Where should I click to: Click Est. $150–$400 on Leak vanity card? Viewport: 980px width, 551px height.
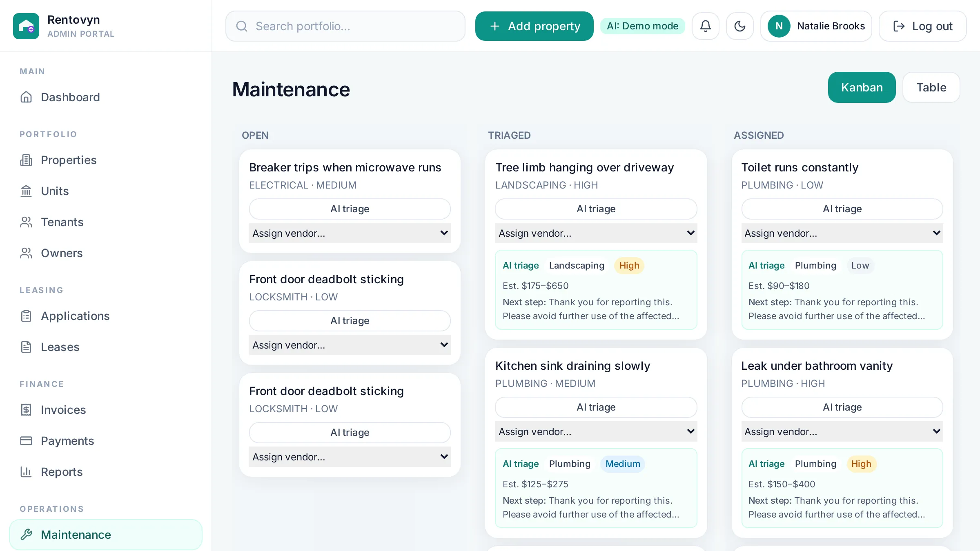pos(782,484)
